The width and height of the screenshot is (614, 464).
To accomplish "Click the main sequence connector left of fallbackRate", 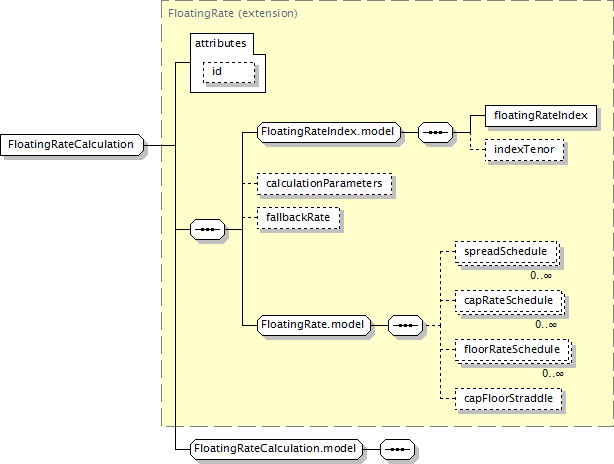I will pyautogui.click(x=207, y=230).
